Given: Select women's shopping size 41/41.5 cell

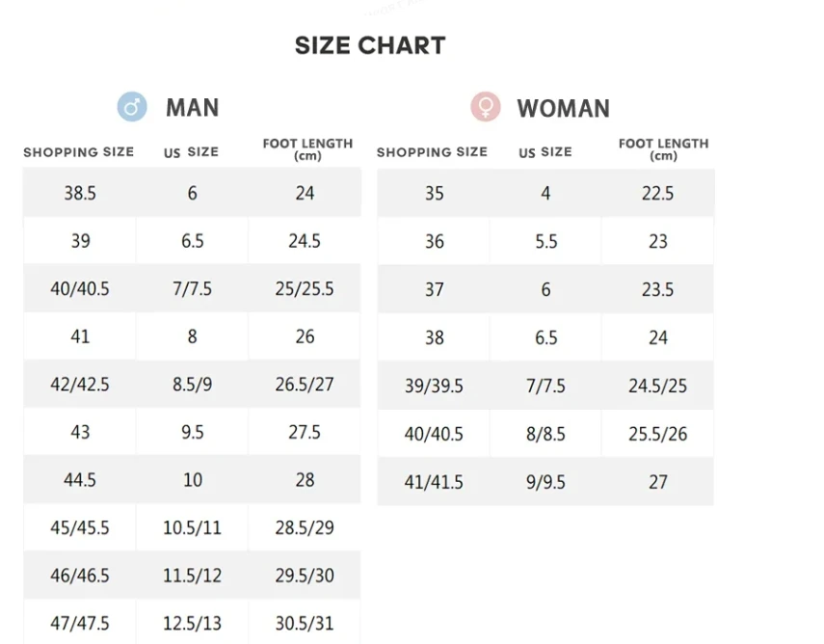Looking at the screenshot, I should (434, 482).
